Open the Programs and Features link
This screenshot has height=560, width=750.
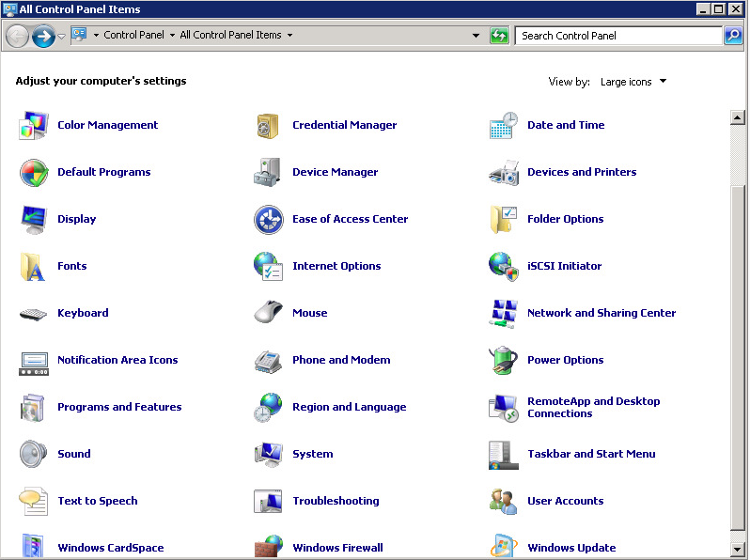click(x=119, y=407)
